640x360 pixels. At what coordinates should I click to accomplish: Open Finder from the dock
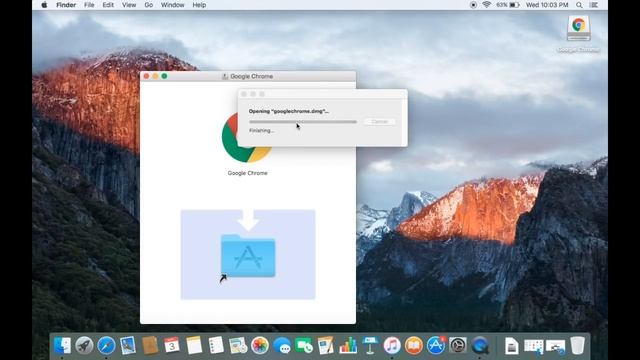tap(62, 346)
